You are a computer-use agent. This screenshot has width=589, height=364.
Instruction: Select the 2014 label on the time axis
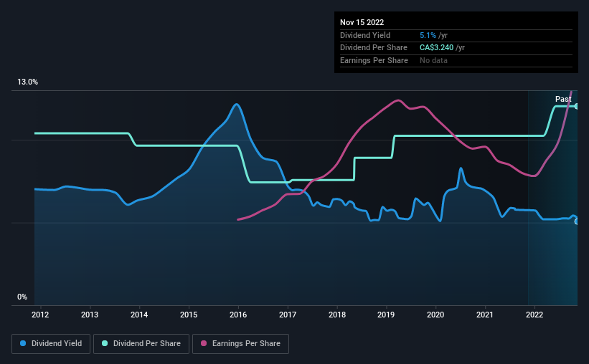pyautogui.click(x=139, y=315)
